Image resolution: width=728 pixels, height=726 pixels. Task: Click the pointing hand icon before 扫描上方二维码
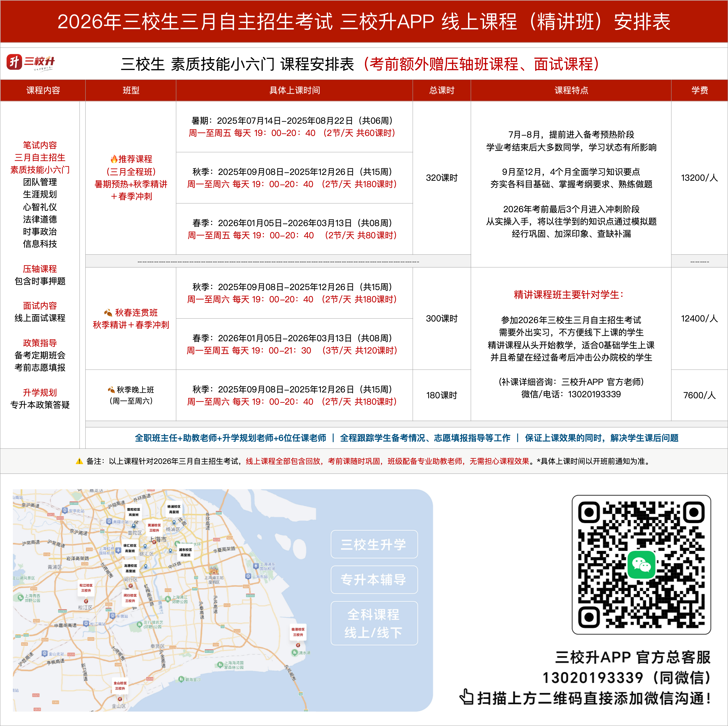coord(466,697)
